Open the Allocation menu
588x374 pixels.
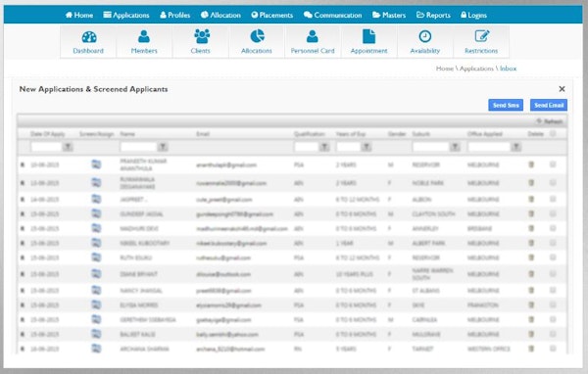click(x=220, y=15)
